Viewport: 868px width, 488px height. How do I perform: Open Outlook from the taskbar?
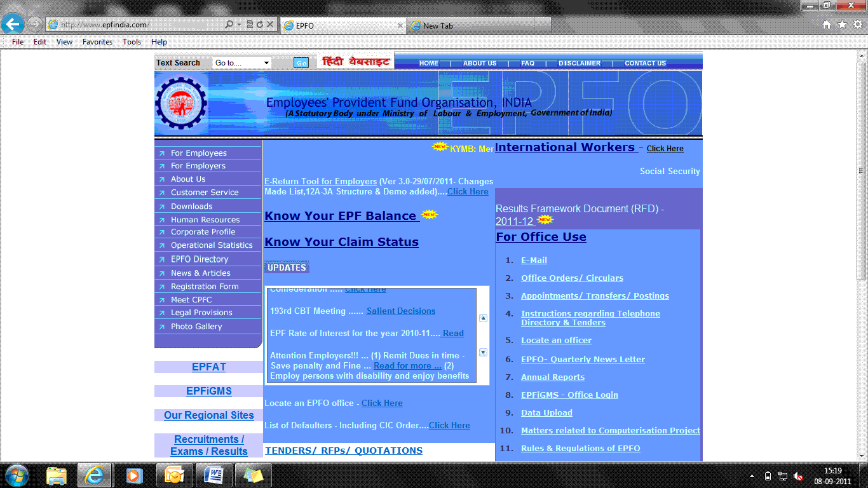(173, 475)
